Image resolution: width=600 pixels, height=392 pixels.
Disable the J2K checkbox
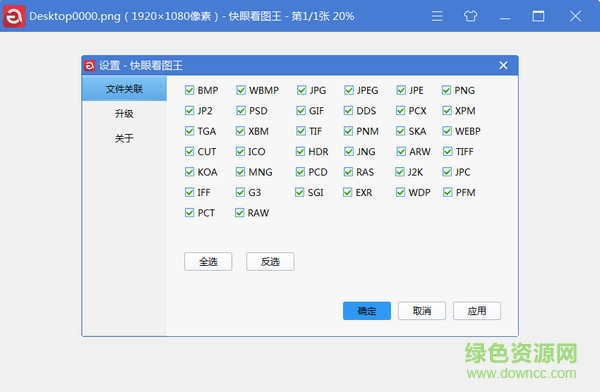point(400,172)
